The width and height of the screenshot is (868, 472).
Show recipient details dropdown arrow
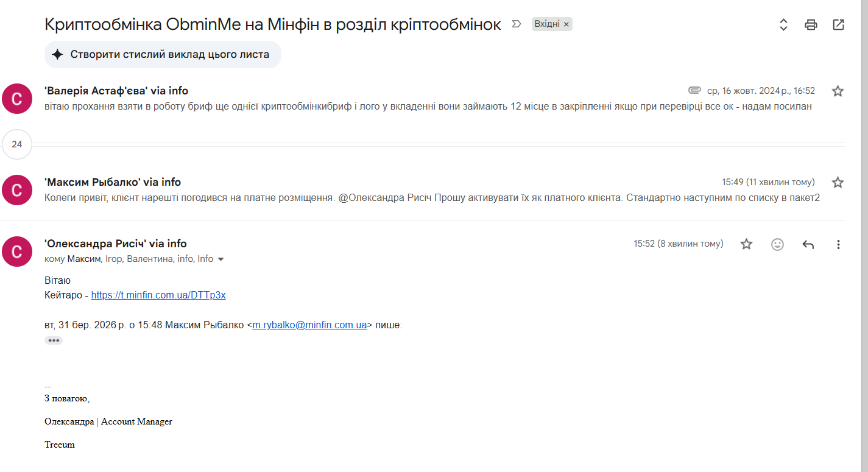(221, 259)
